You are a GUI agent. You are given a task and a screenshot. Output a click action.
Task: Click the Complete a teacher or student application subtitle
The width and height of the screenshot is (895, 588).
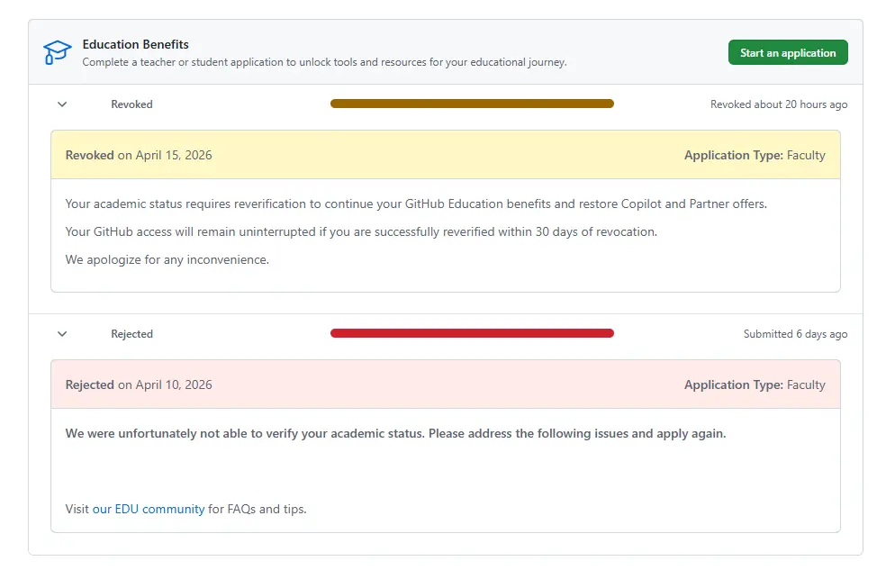coord(324,62)
